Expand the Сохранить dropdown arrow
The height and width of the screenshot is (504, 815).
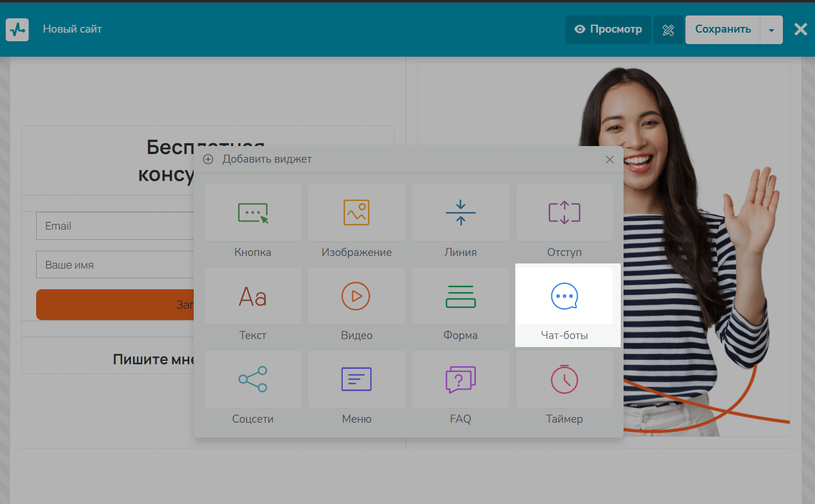click(771, 30)
